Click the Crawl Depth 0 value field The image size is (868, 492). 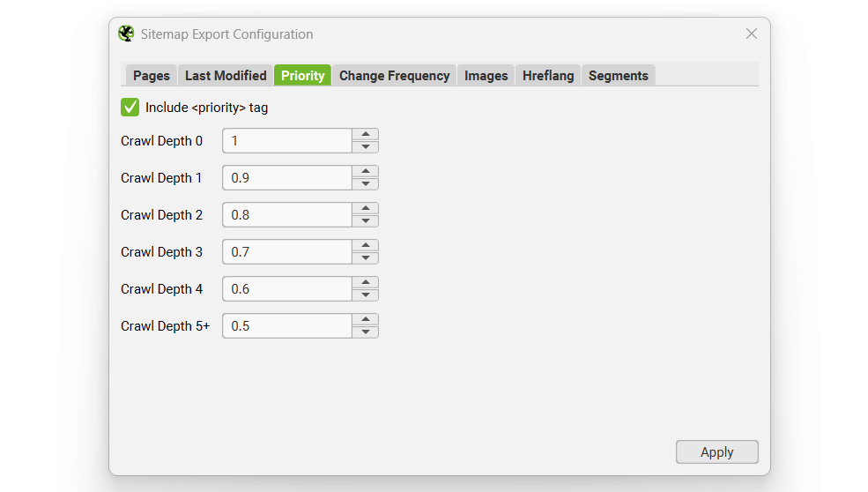286,141
